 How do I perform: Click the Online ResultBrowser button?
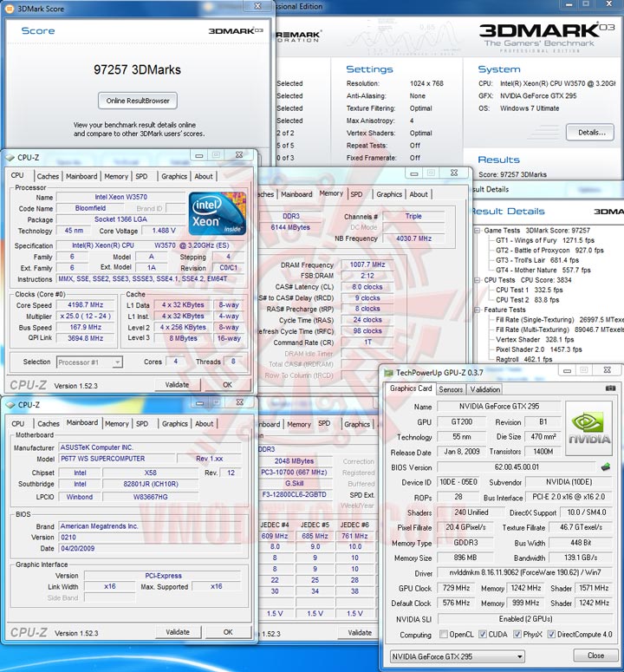click(138, 101)
